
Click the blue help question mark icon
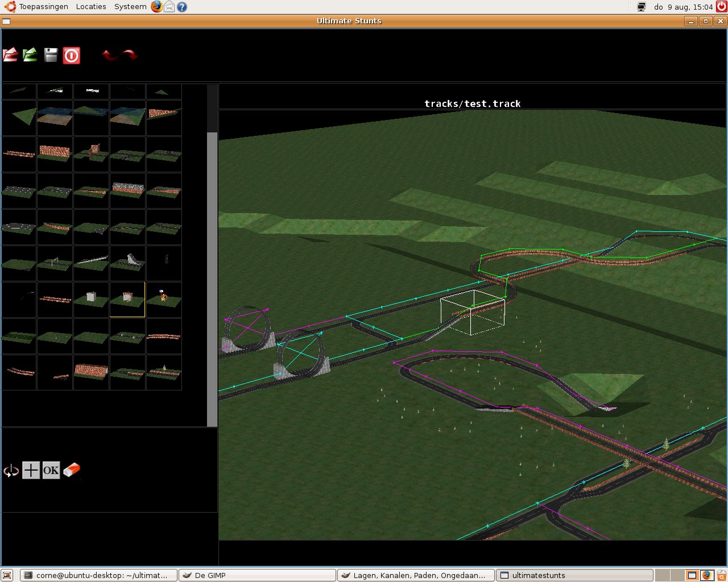(182, 7)
